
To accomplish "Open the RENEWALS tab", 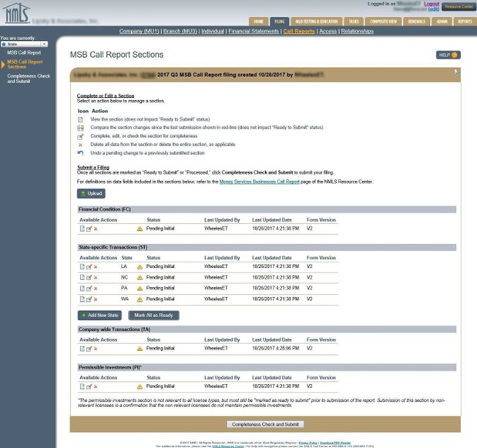I will pyautogui.click(x=416, y=22).
